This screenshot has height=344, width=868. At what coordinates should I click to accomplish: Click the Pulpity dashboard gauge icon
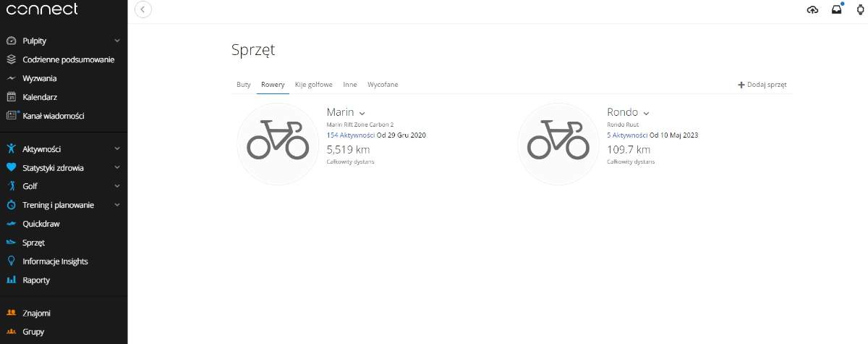click(x=11, y=41)
